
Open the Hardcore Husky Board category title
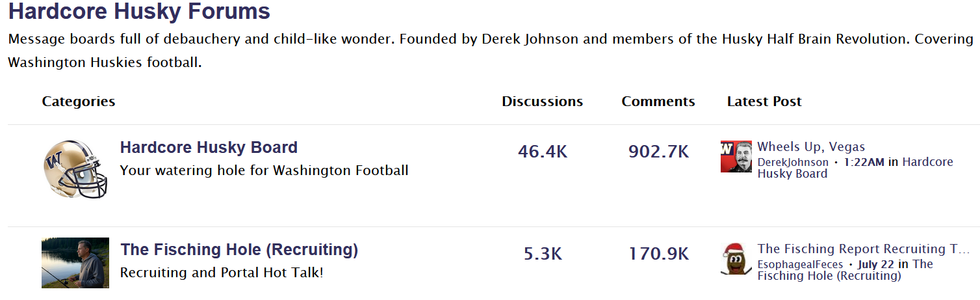click(x=209, y=148)
